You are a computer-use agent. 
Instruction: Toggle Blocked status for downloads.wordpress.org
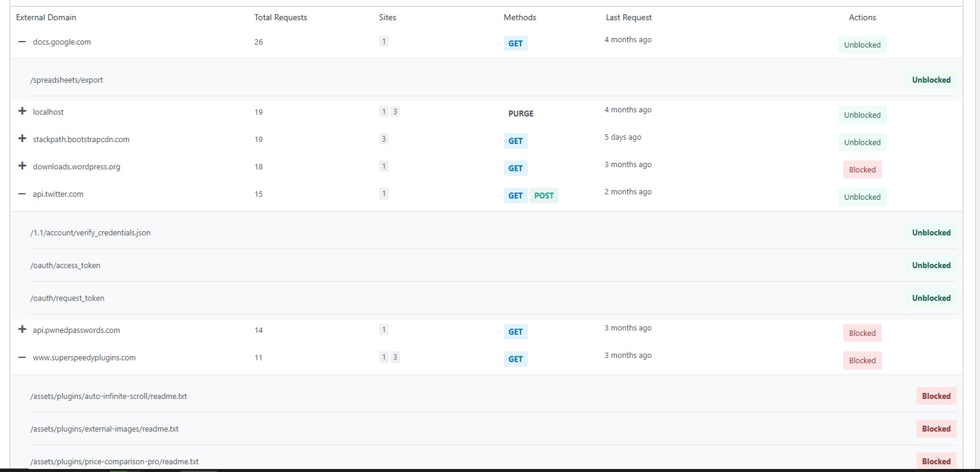click(x=862, y=170)
